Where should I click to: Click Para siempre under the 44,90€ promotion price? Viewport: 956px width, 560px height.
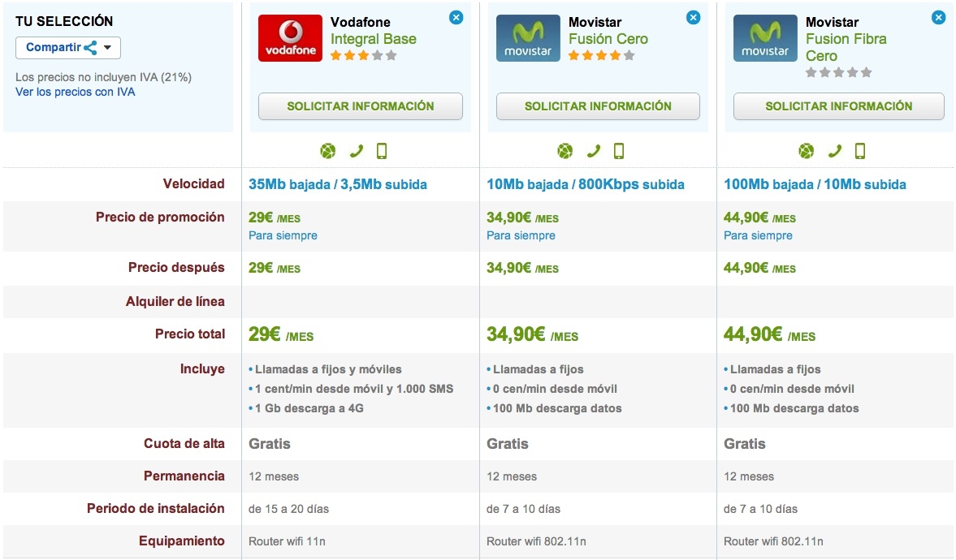coord(758,236)
